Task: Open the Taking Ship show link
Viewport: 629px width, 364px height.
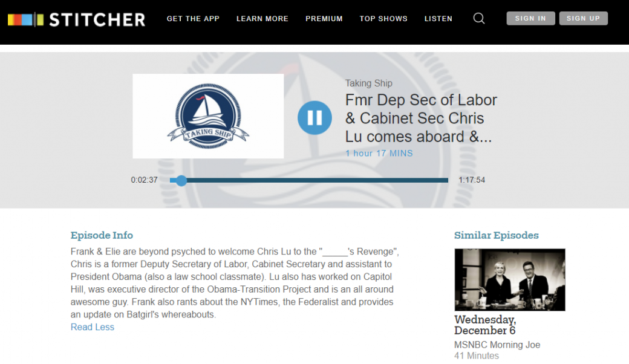Action: 369,83
